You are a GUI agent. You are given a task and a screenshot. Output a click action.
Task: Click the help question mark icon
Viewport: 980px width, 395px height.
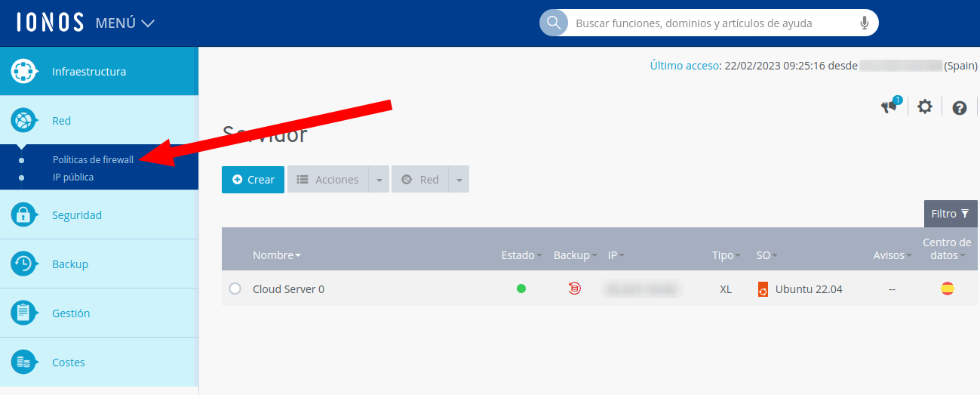[959, 107]
